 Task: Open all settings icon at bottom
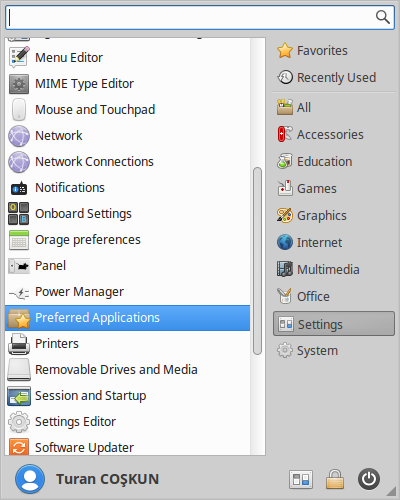click(301, 480)
